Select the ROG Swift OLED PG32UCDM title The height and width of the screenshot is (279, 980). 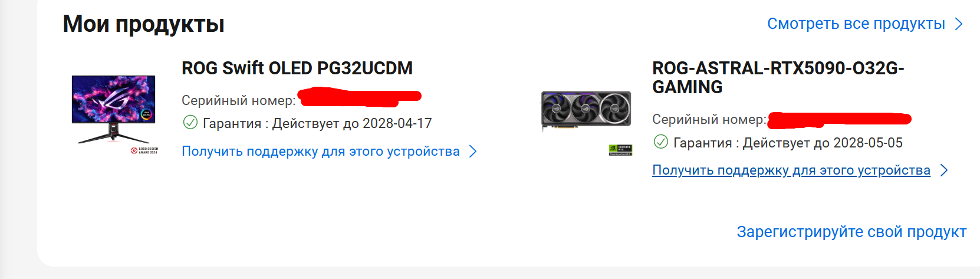(x=297, y=68)
